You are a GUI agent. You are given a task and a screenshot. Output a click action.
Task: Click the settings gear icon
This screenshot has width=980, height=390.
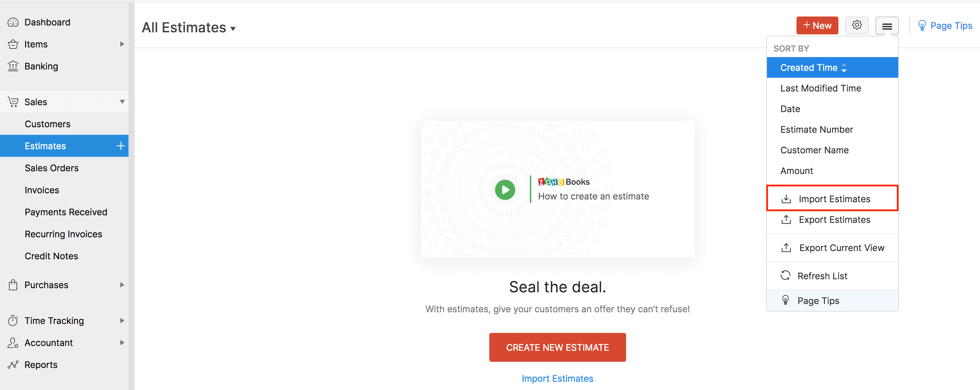856,25
